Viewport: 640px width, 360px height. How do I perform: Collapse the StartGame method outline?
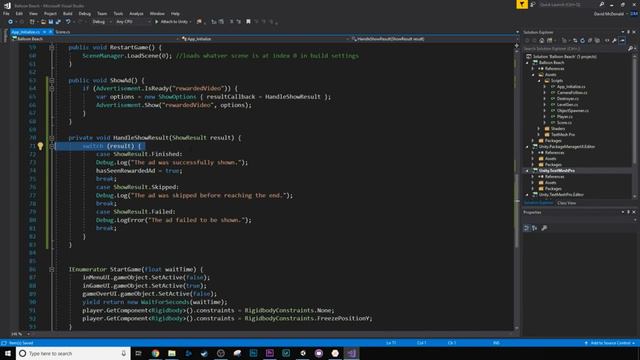click(x=51, y=269)
